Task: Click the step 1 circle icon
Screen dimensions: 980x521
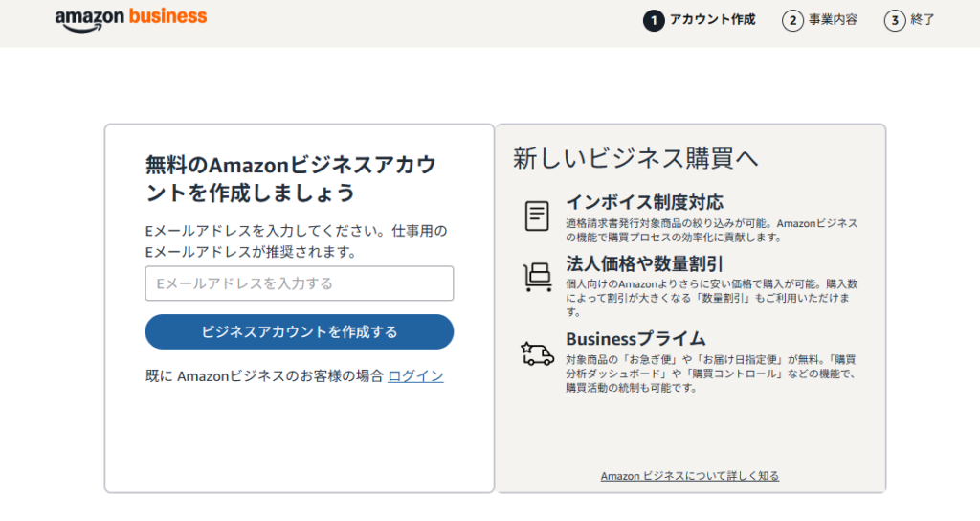Action: [653, 21]
